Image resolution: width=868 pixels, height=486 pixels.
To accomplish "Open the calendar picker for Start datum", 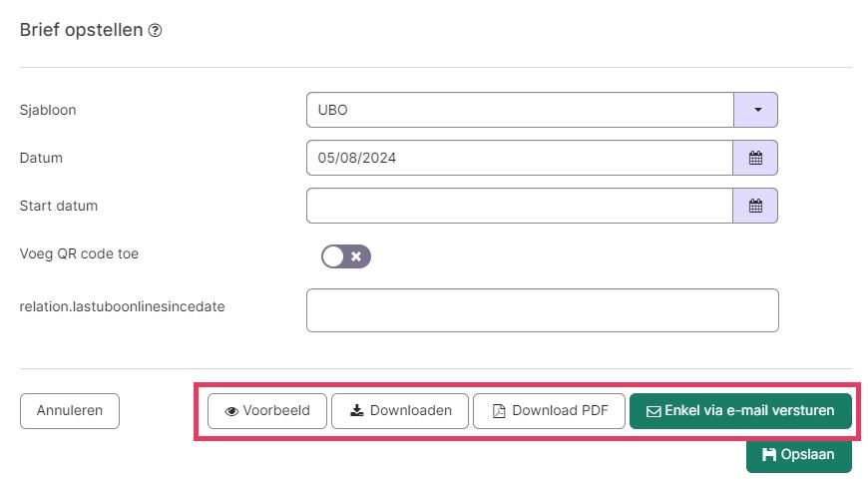I will point(755,206).
